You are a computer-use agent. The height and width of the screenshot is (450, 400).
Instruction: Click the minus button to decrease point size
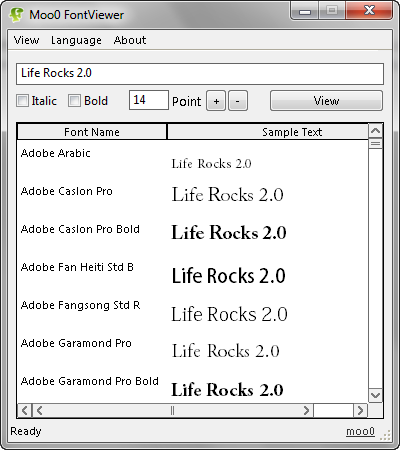238,101
